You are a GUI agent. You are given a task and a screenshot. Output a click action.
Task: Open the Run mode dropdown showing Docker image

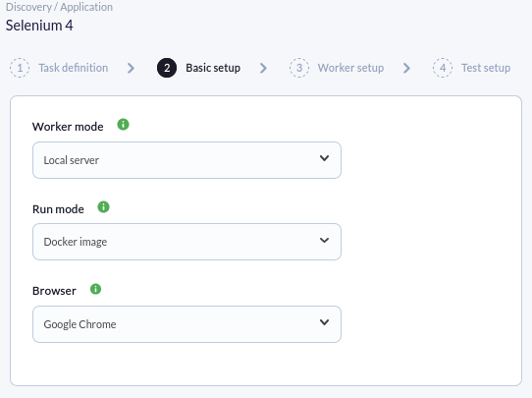click(186, 242)
